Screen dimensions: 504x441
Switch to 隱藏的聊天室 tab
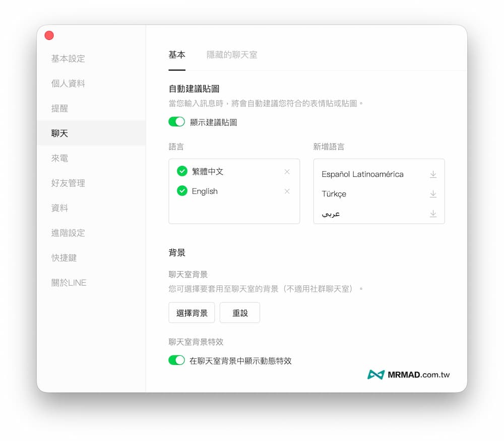(x=232, y=55)
